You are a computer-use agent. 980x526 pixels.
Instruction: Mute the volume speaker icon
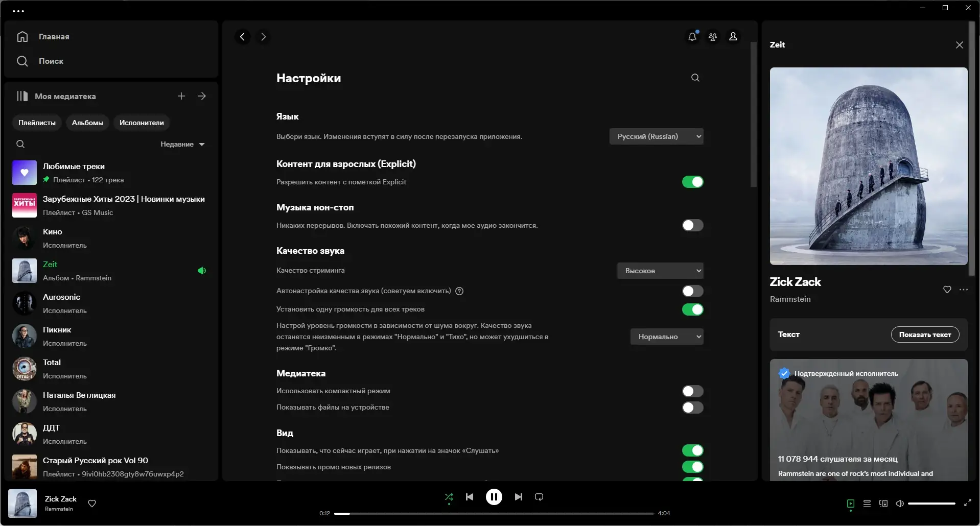pyautogui.click(x=900, y=504)
